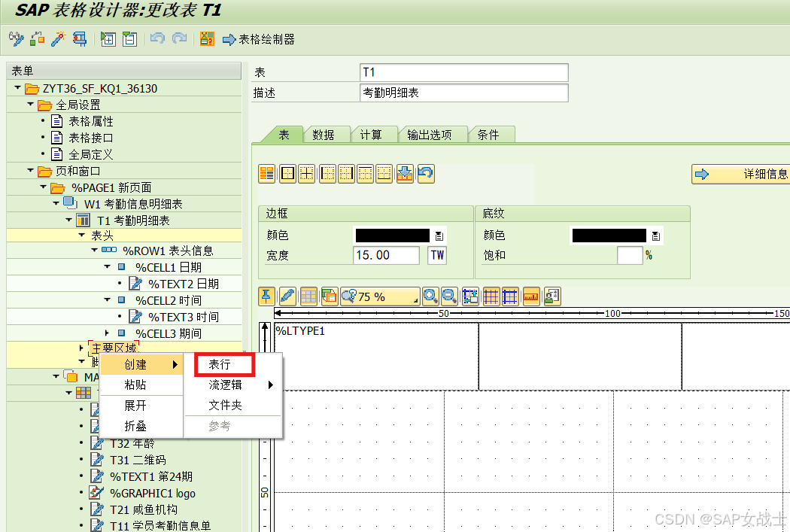Click the TW unit field

click(437, 255)
